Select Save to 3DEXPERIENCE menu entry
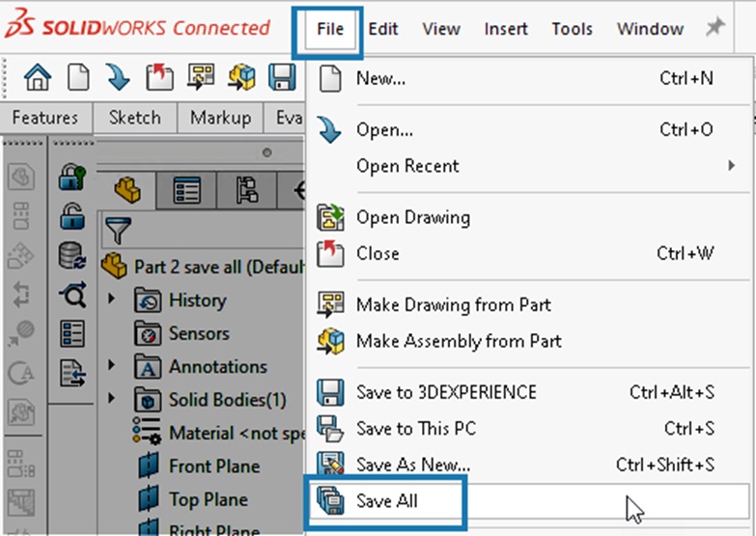Screen dimensions: 756x536 [445, 393]
